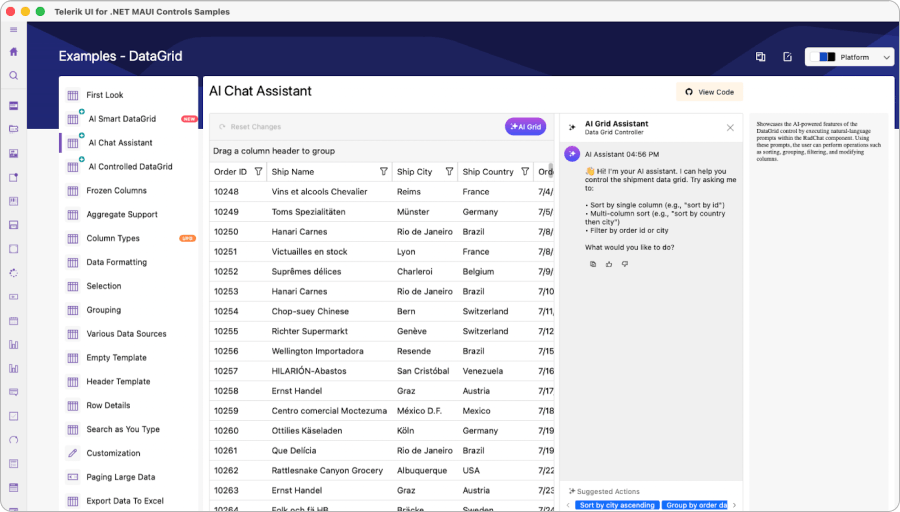The width and height of the screenshot is (900, 512).
Task: Click the Ship City filter icon
Action: (449, 172)
